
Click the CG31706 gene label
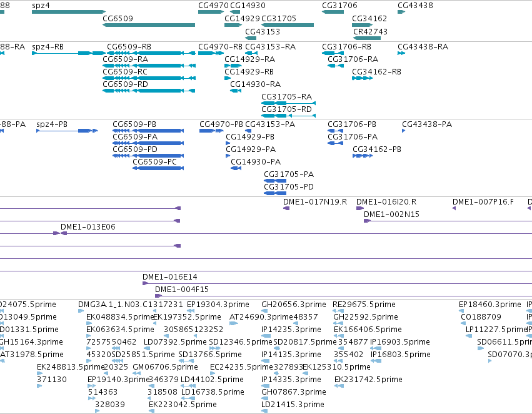click(339, 6)
